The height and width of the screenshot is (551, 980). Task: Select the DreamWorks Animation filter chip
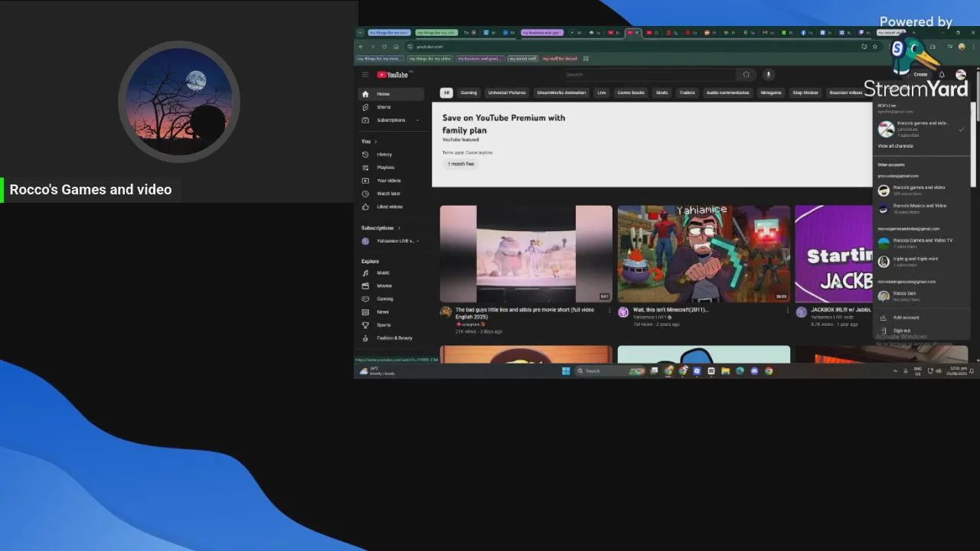[561, 93]
